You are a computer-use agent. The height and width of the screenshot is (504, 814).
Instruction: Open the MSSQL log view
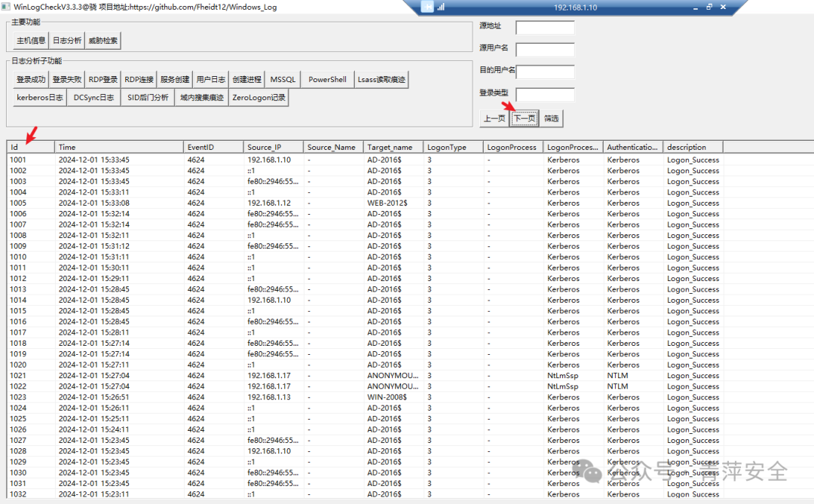pyautogui.click(x=283, y=79)
